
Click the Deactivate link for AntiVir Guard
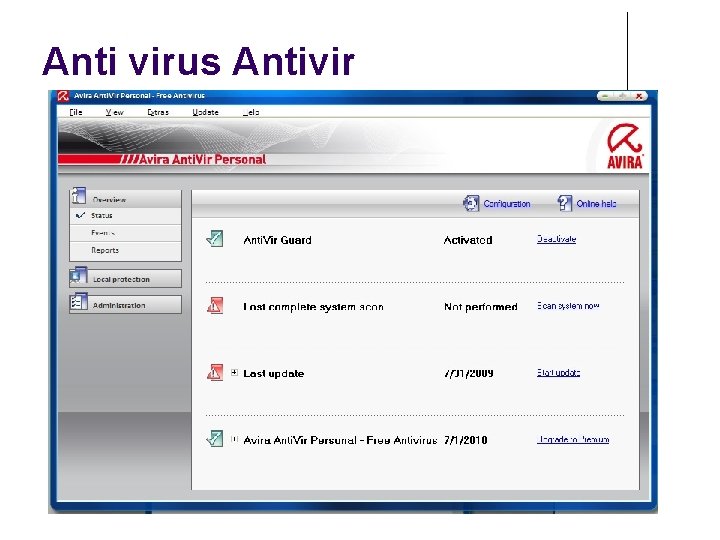point(556,239)
